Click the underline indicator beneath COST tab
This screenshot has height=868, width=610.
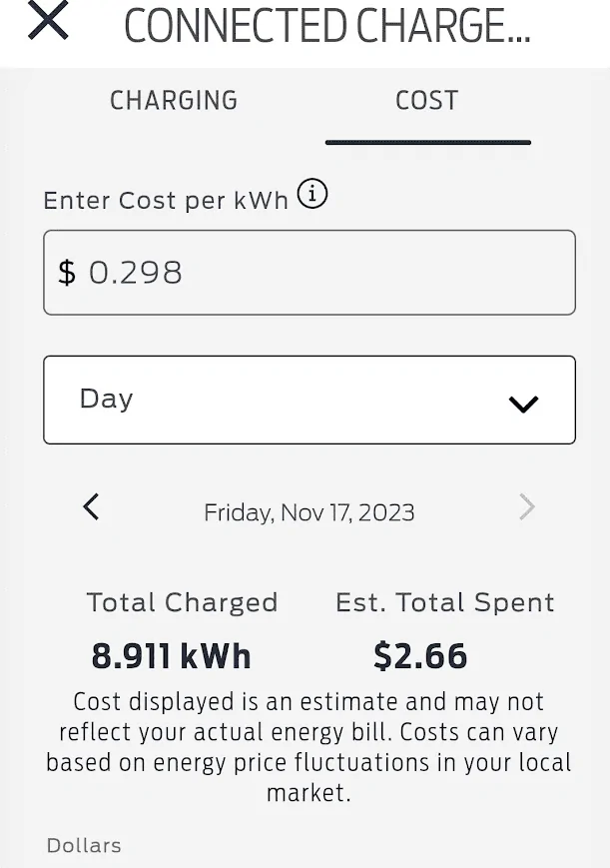(x=428, y=143)
